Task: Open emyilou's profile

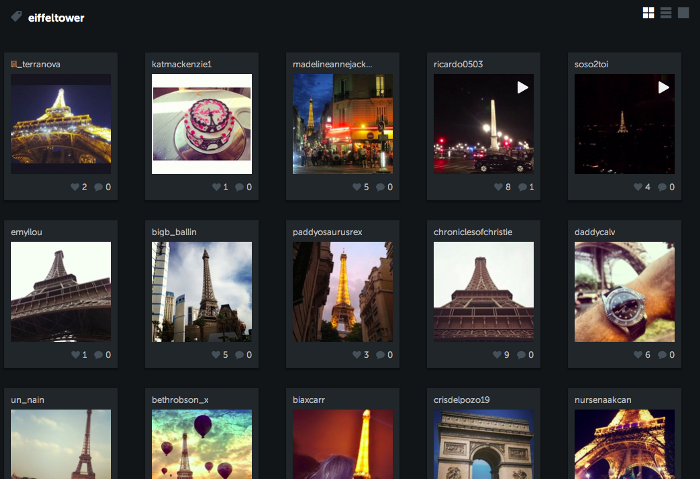Action: coord(26,232)
